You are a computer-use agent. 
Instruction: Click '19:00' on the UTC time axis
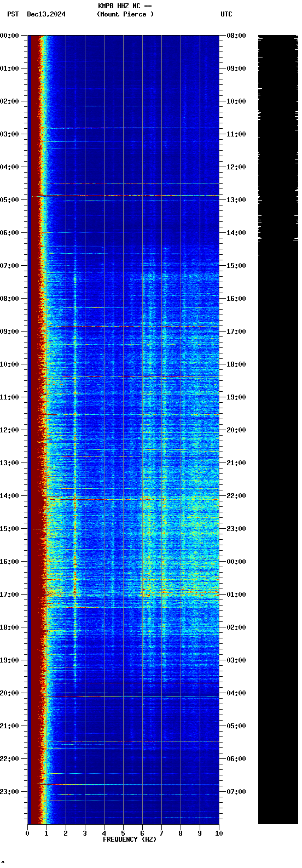(236, 397)
